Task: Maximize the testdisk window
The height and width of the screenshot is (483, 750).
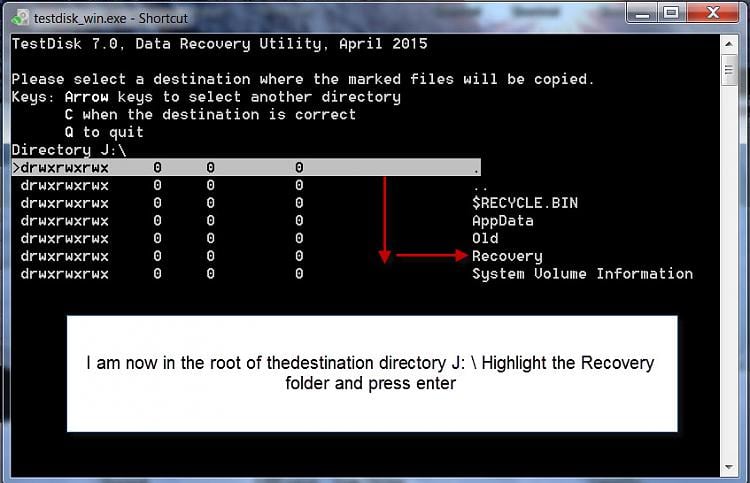Action: [x=672, y=13]
